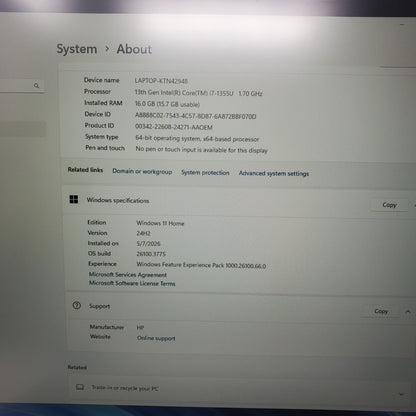This screenshot has height=416, width=416.
Task: Click the Experience label
Action: 102,264
